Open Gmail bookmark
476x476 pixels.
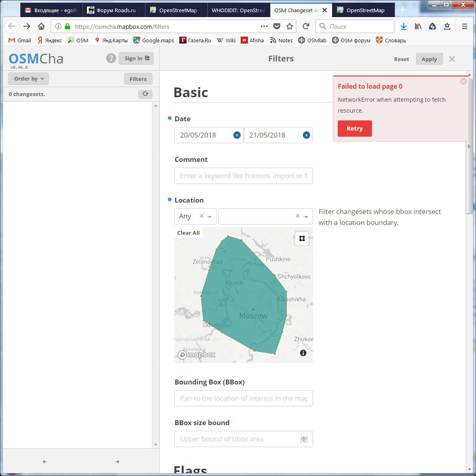tap(20, 40)
